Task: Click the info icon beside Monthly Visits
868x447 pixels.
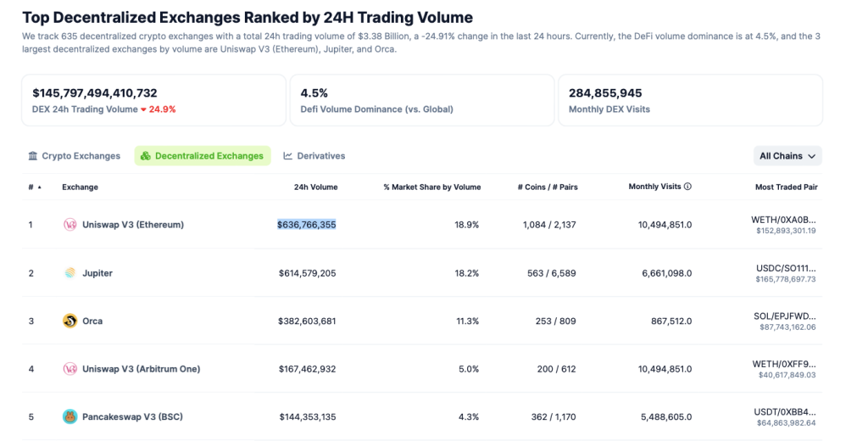Action: 687,187
